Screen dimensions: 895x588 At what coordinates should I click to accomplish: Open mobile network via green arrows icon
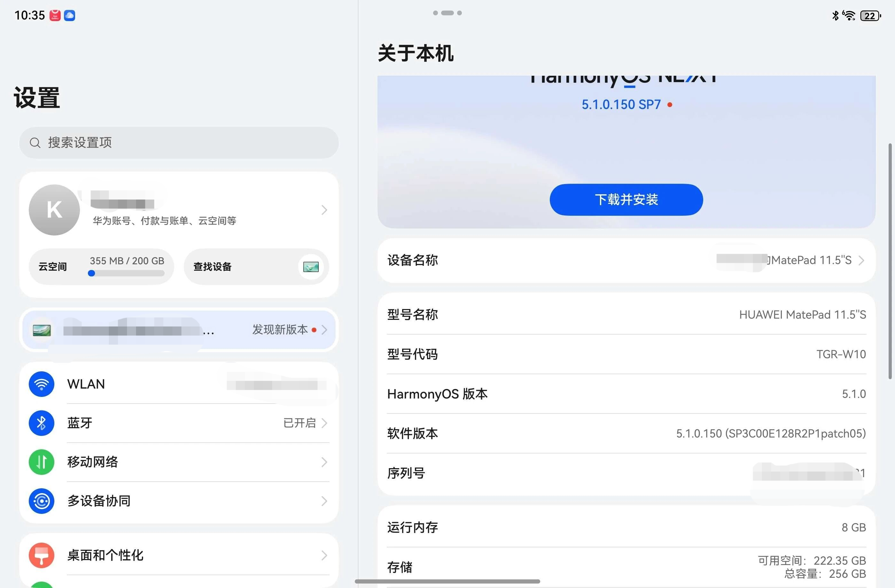(x=41, y=462)
